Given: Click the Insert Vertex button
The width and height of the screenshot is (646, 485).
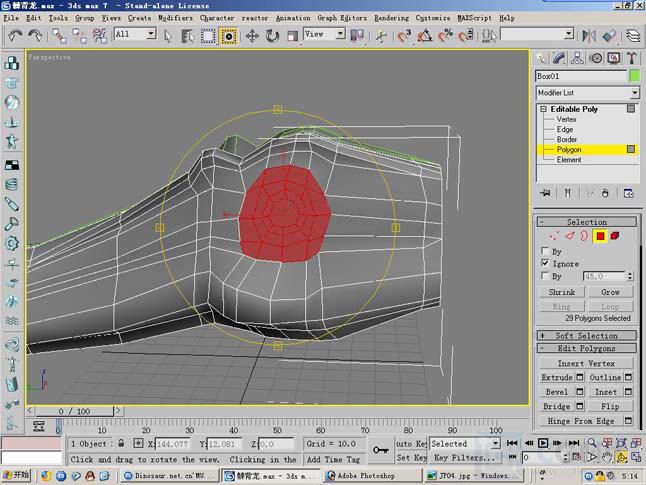Looking at the screenshot, I should click(586, 363).
